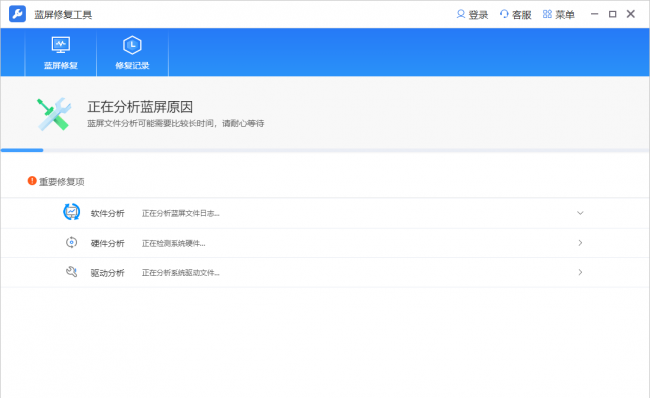The height and width of the screenshot is (398, 650).
Task: Click the grid menu icon
Action: (547, 14)
